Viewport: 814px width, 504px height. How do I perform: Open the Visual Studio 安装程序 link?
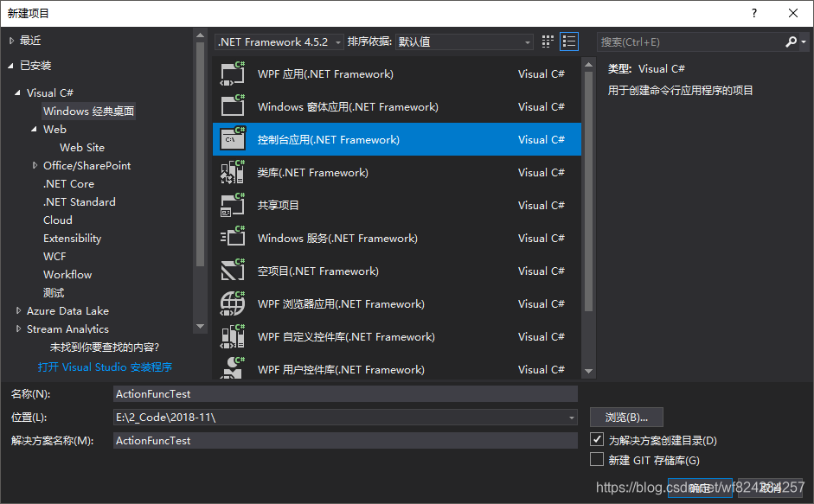[x=105, y=367]
